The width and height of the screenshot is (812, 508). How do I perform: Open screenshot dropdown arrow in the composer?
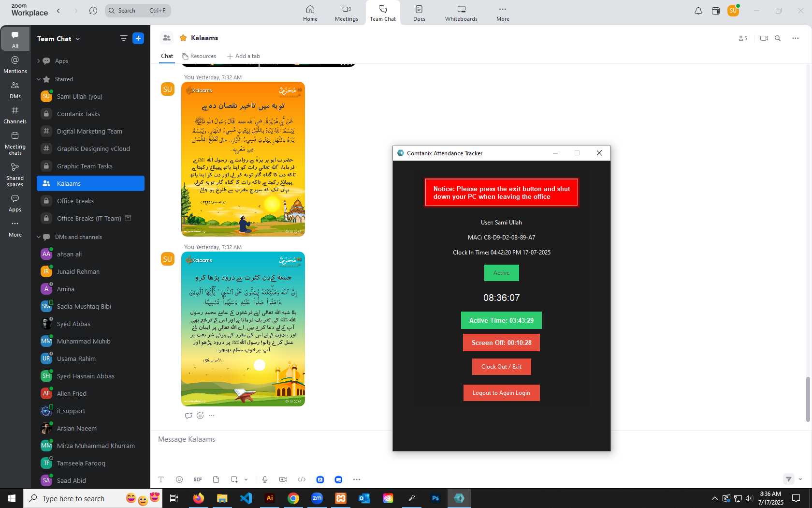coord(246,479)
